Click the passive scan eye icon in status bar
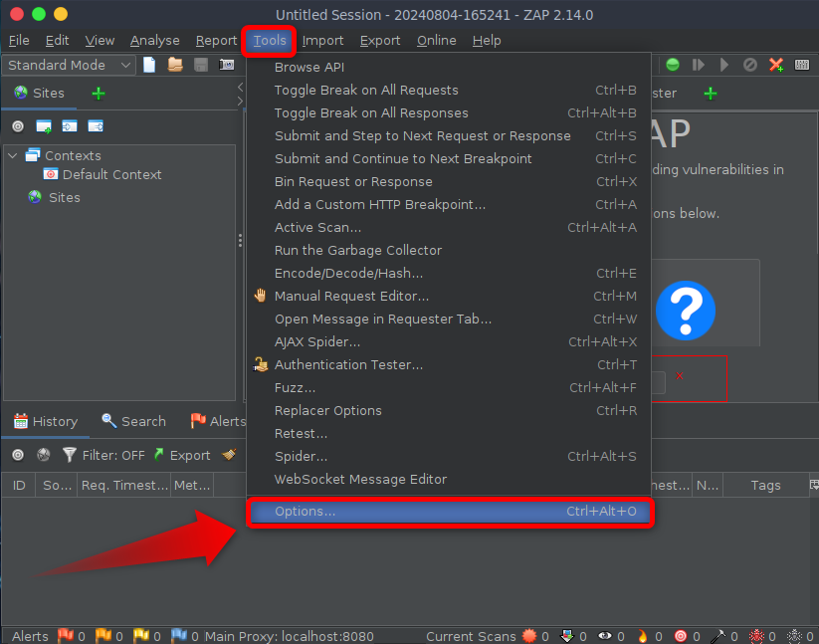Viewport: 819px width, 644px height. [605, 636]
